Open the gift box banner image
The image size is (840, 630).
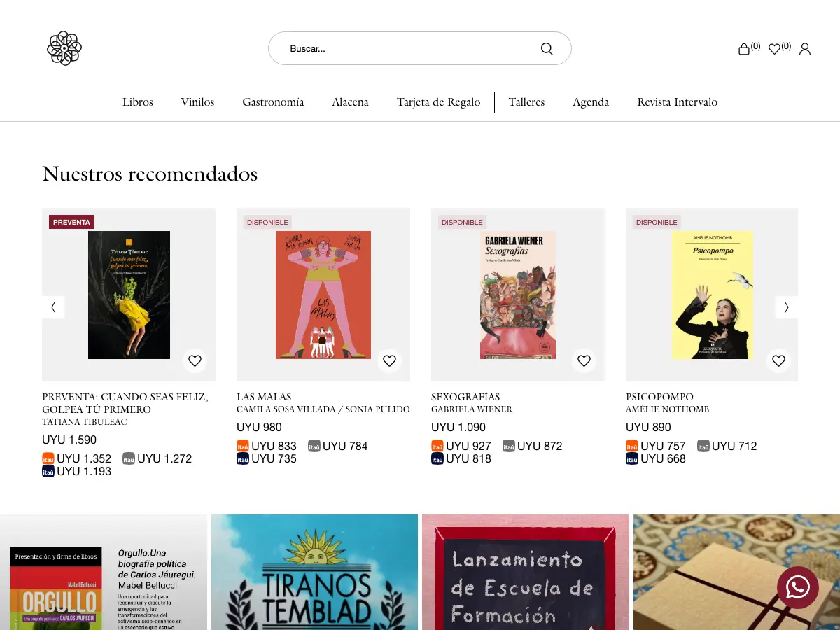pyautogui.click(x=736, y=573)
